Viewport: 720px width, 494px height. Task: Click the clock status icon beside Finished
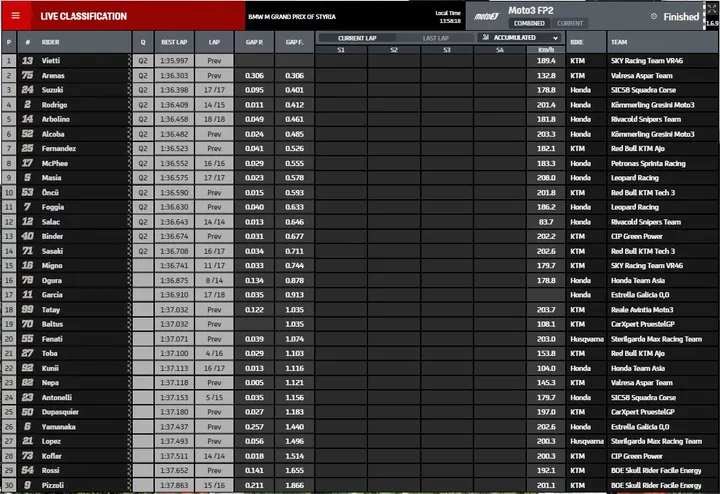click(654, 16)
